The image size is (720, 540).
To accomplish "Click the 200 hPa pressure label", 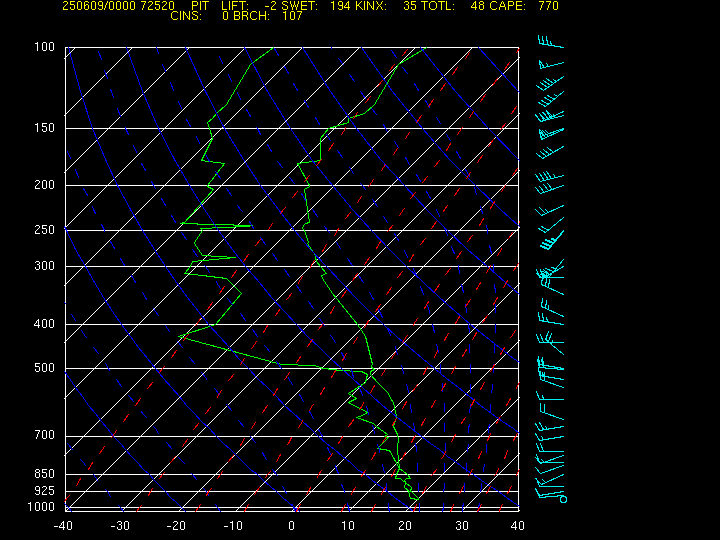I will click(x=45, y=185).
